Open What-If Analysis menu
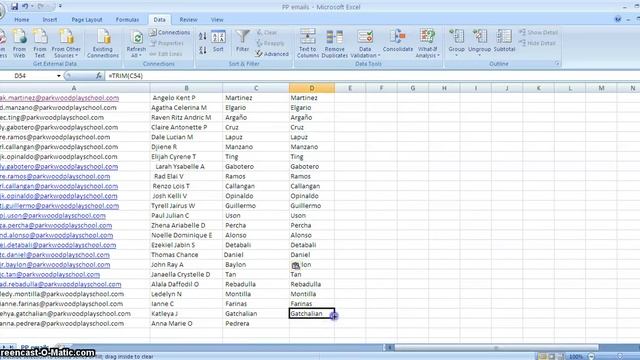 point(427,43)
